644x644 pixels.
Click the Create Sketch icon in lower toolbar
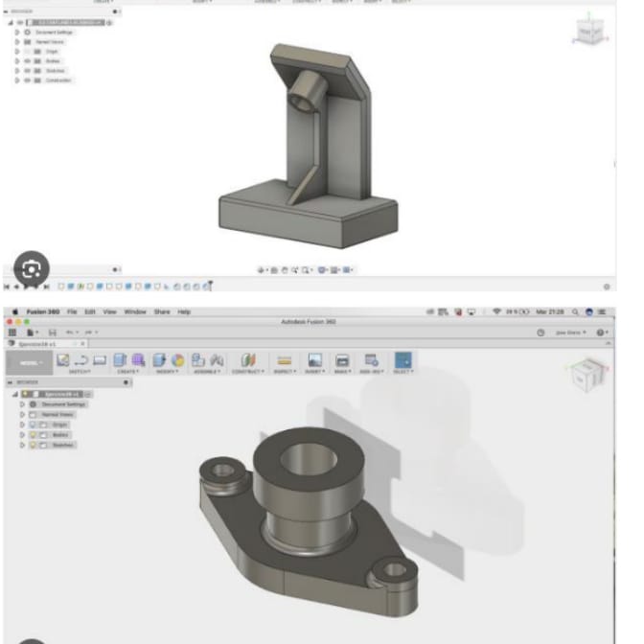[64, 361]
